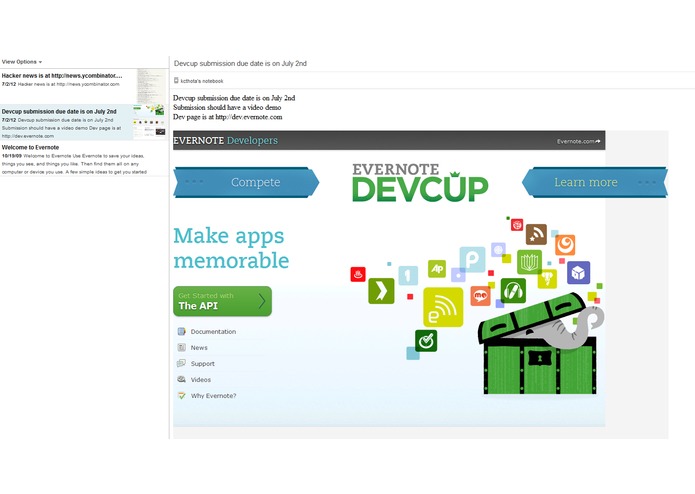
Task: Open the Welcome to Evernote note
Action: tap(84, 159)
